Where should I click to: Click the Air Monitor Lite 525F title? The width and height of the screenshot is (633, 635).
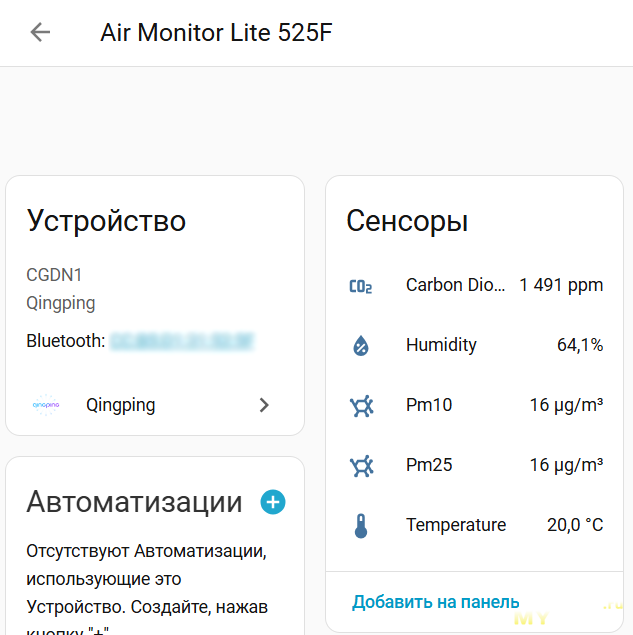tap(216, 32)
